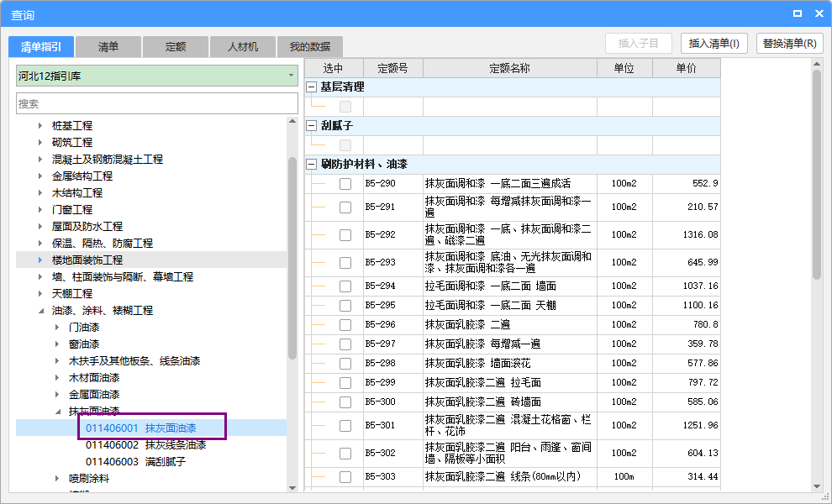Click the table panel scrollbar thumb

pos(817,175)
